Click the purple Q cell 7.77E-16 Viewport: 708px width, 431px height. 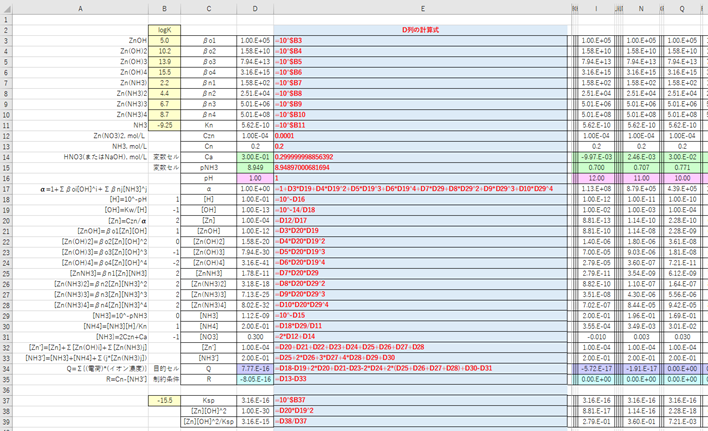(x=255, y=369)
